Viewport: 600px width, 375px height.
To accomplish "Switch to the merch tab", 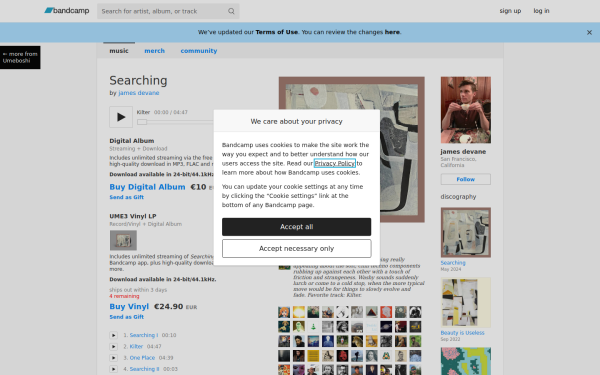I will tap(155, 51).
